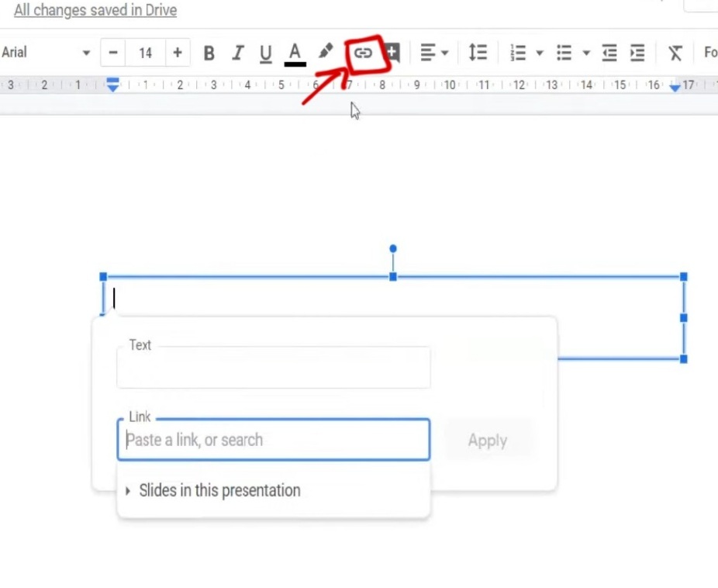Image resolution: width=718 pixels, height=588 pixels.
Task: Click the top-middle resize handle of the text box
Action: (393, 277)
